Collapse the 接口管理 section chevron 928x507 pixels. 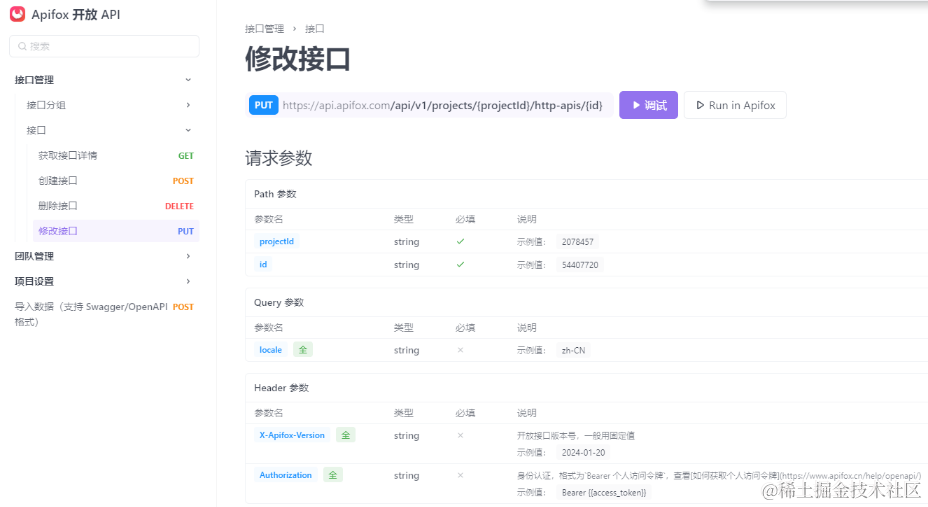188,80
